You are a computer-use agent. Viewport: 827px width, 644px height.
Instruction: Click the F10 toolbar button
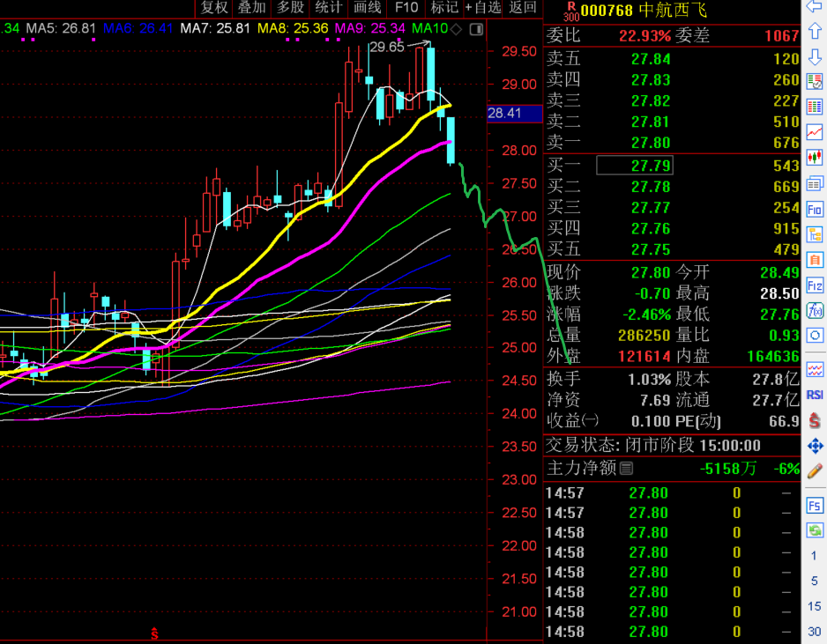tap(406, 8)
